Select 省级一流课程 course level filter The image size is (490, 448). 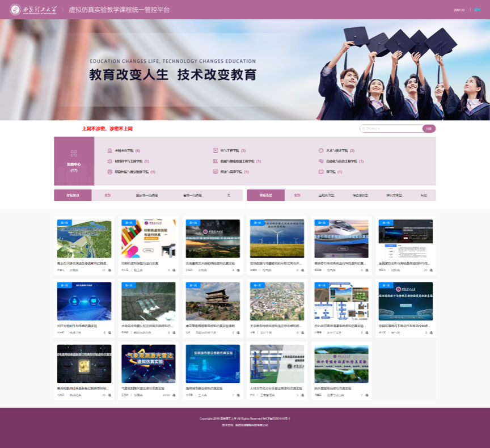point(193,195)
